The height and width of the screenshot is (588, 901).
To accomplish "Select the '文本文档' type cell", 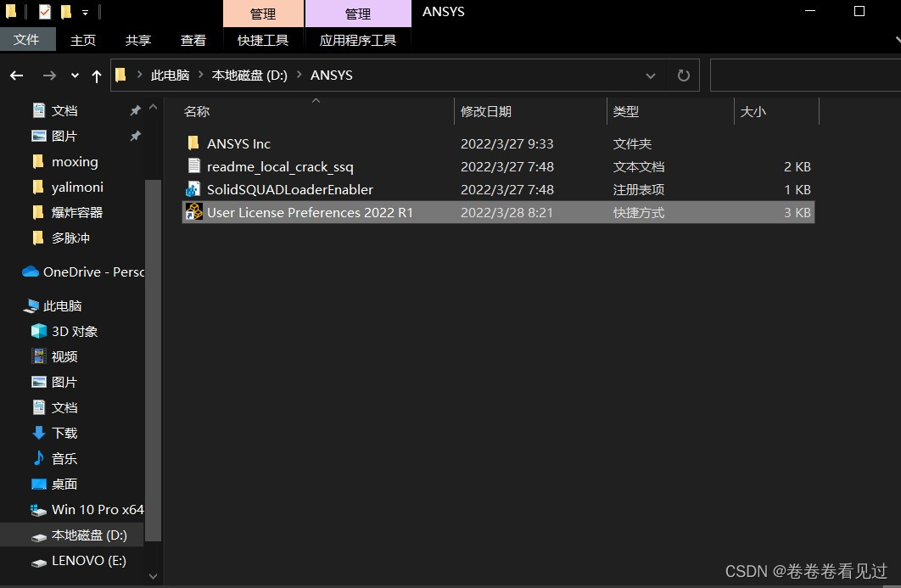I will click(638, 166).
